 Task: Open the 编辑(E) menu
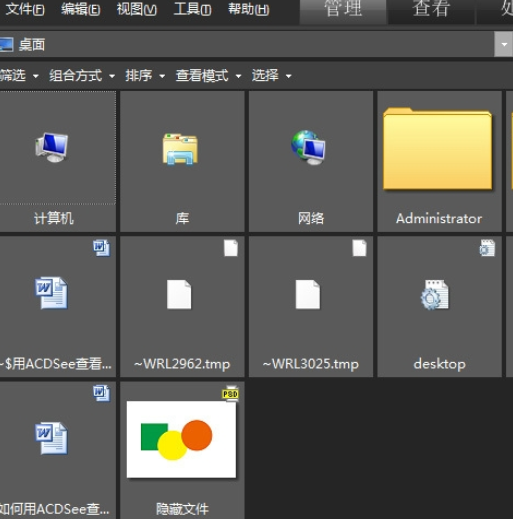pyautogui.click(x=81, y=9)
